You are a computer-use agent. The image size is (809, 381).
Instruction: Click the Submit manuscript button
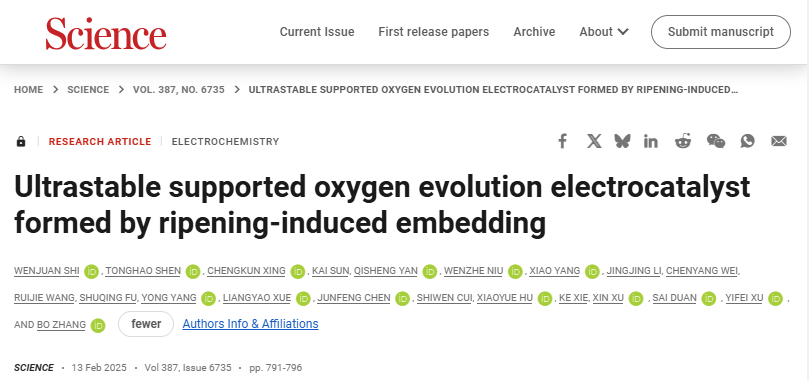pos(721,32)
